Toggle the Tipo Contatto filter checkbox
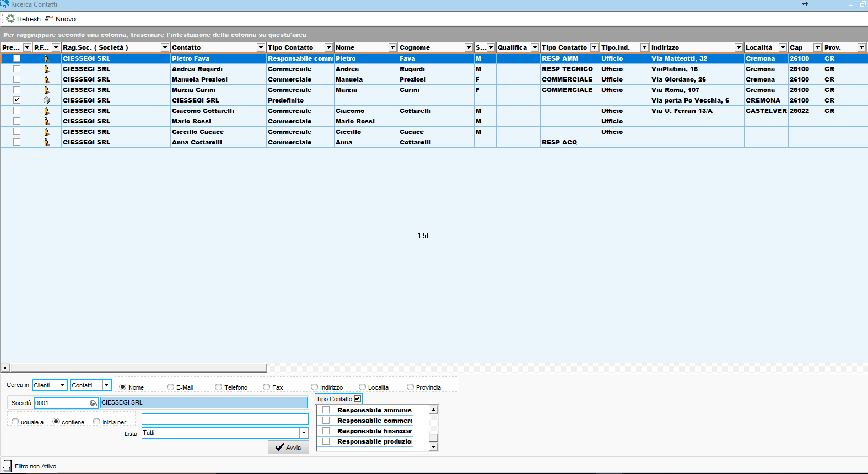 [358, 399]
